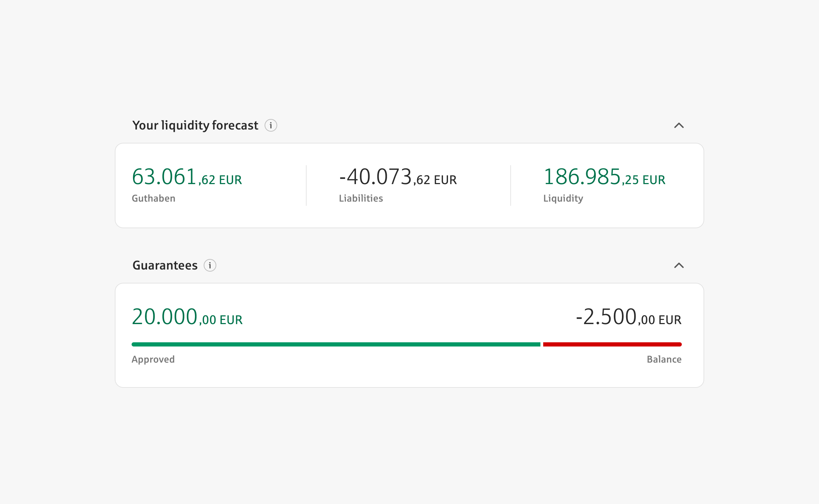This screenshot has height=504, width=819.
Task: Select the Liabilities amount -40.073,62 EUR
Action: (x=398, y=177)
